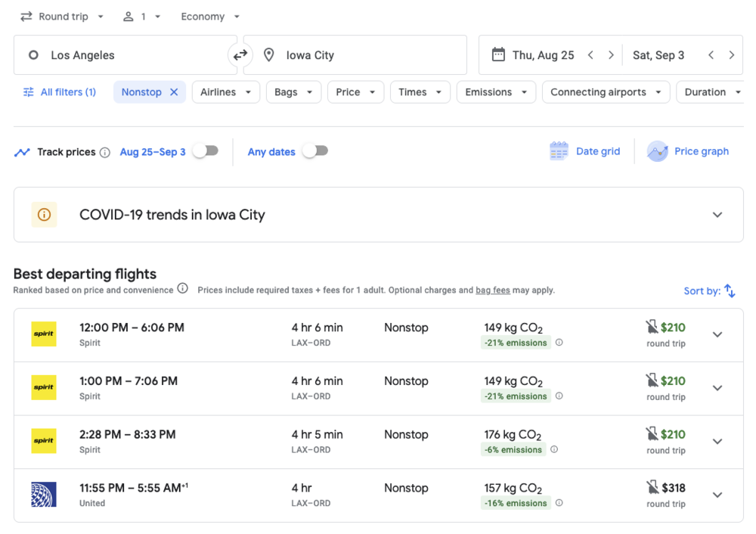Screen dimensions: 756x534
Task: Open the Economy class dropdown
Action: click(x=210, y=17)
